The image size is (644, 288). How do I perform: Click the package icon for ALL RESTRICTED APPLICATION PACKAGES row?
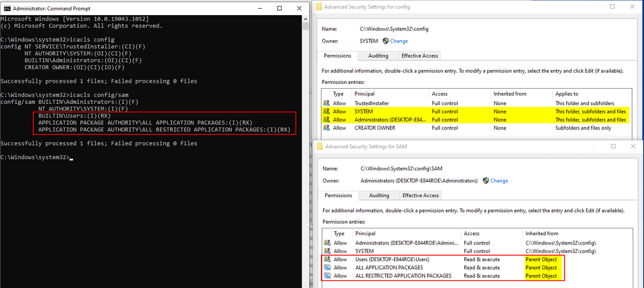coord(327,276)
